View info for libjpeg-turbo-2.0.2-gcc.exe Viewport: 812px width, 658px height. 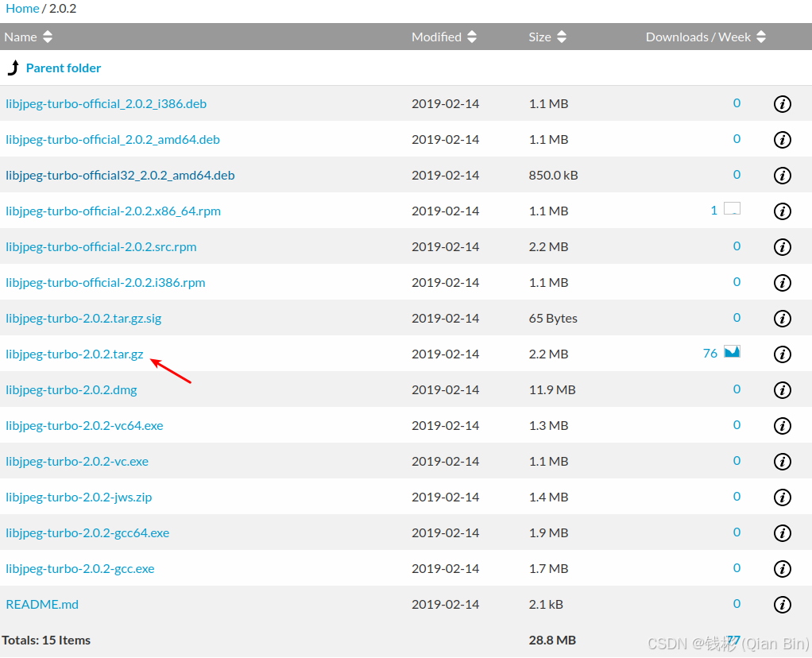[782, 568]
